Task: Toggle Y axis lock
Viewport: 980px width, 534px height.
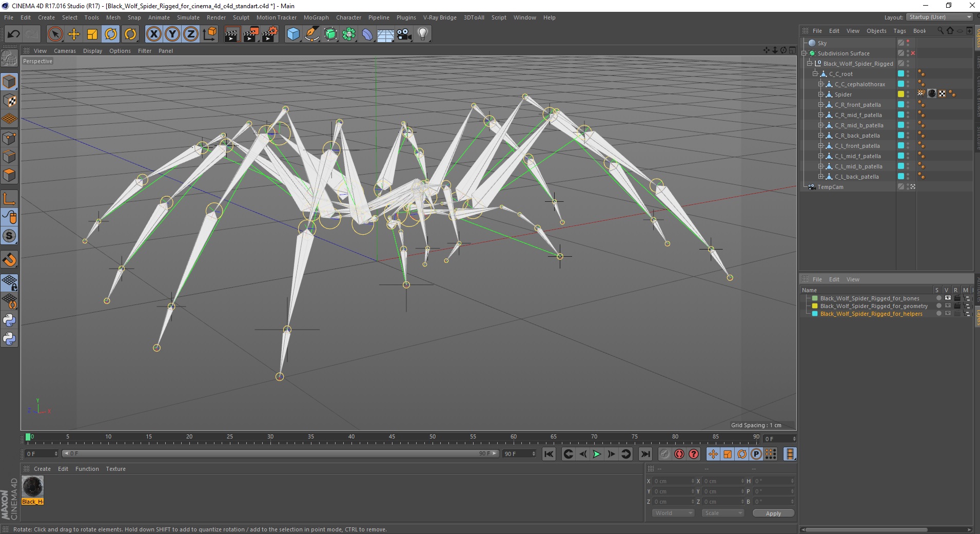Action: 172,34
